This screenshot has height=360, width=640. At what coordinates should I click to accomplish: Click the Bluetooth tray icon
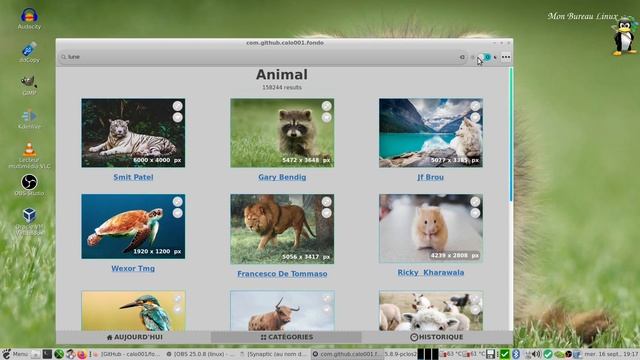tap(516, 354)
